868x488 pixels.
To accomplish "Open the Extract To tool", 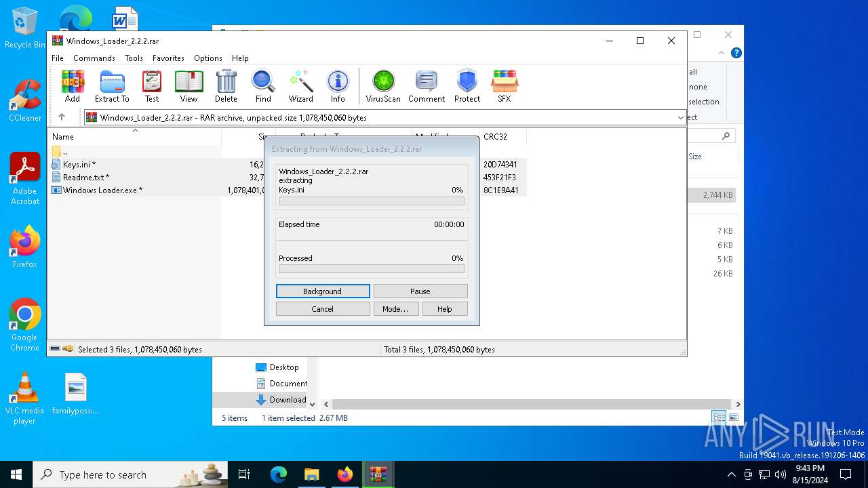I will point(112,86).
